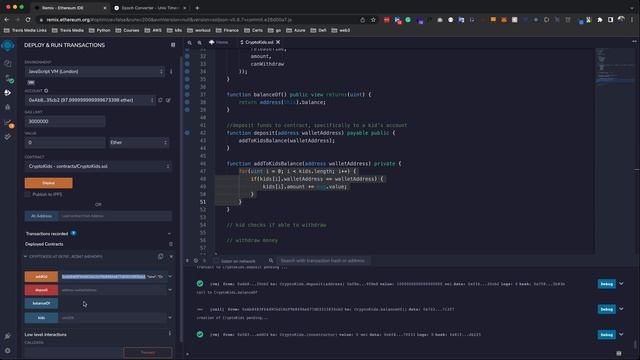640x360 pixels.
Task: Open a new browser tab
Action: pyautogui.click(x=197, y=8)
